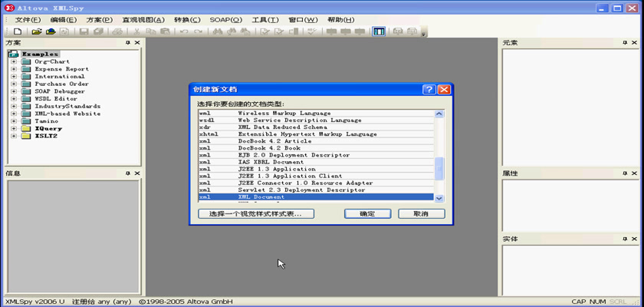Select XML-based Website tree item
Viewport: 644px width, 307px height.
pyautogui.click(x=67, y=114)
